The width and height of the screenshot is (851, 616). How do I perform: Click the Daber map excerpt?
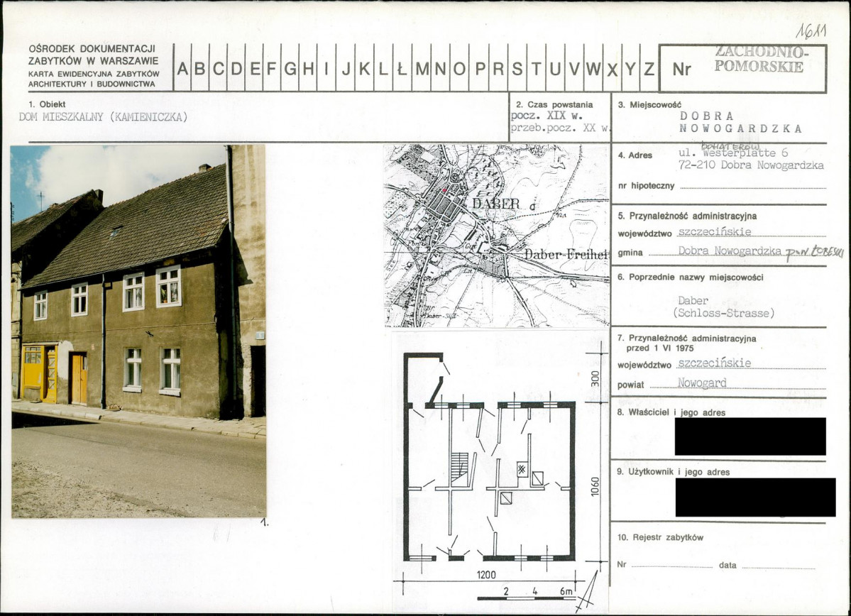tap(497, 236)
